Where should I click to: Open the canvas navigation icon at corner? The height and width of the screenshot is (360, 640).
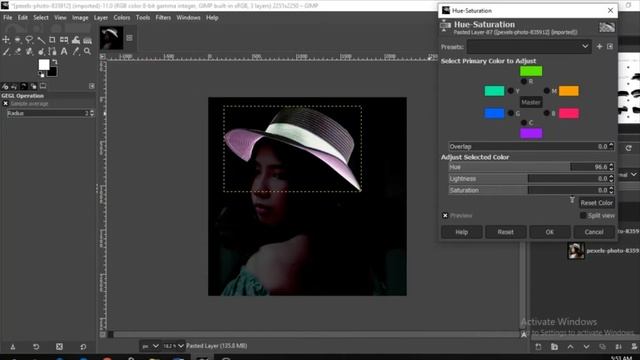click(x=524, y=334)
